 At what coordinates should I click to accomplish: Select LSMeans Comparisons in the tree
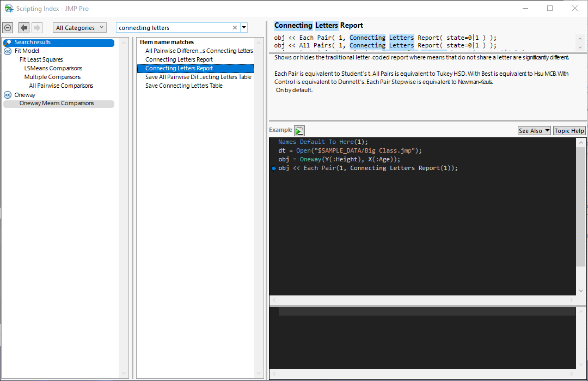coord(53,69)
